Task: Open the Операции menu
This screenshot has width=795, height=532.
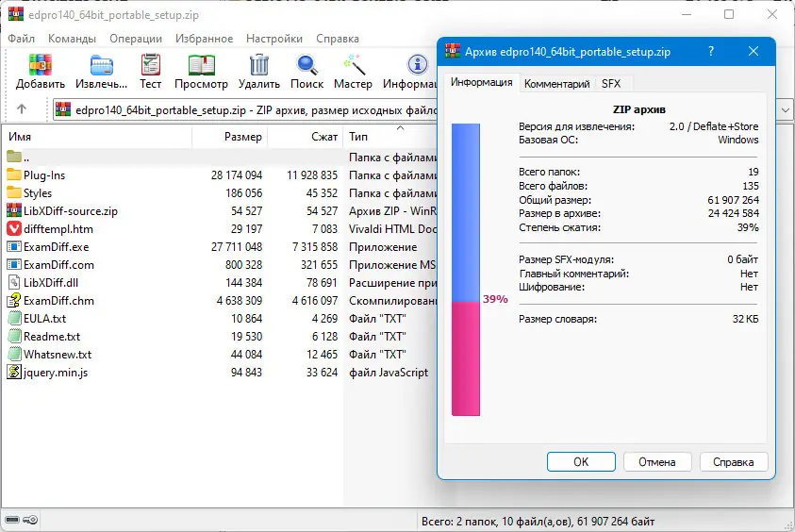Action: pos(136,39)
